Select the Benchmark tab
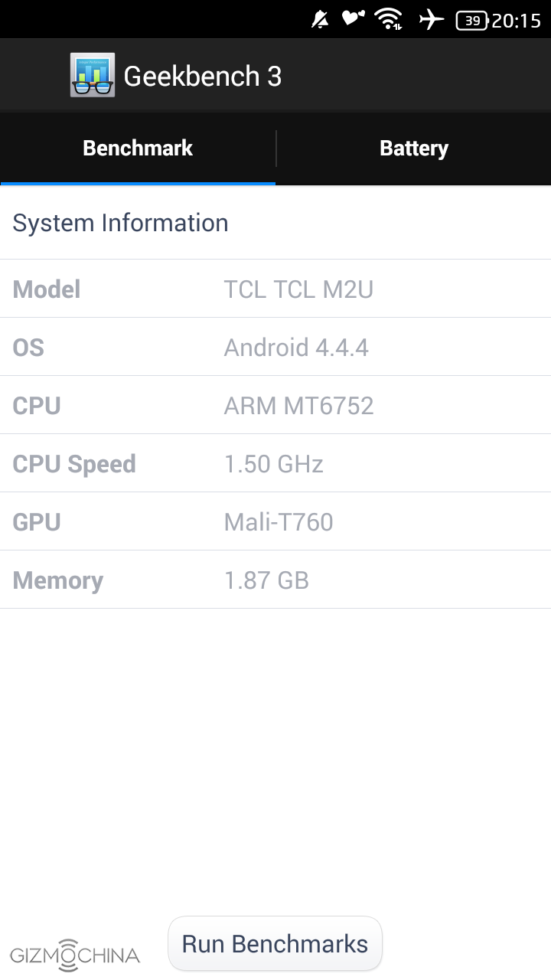Image resolution: width=551 pixels, height=980 pixels. pos(138,149)
